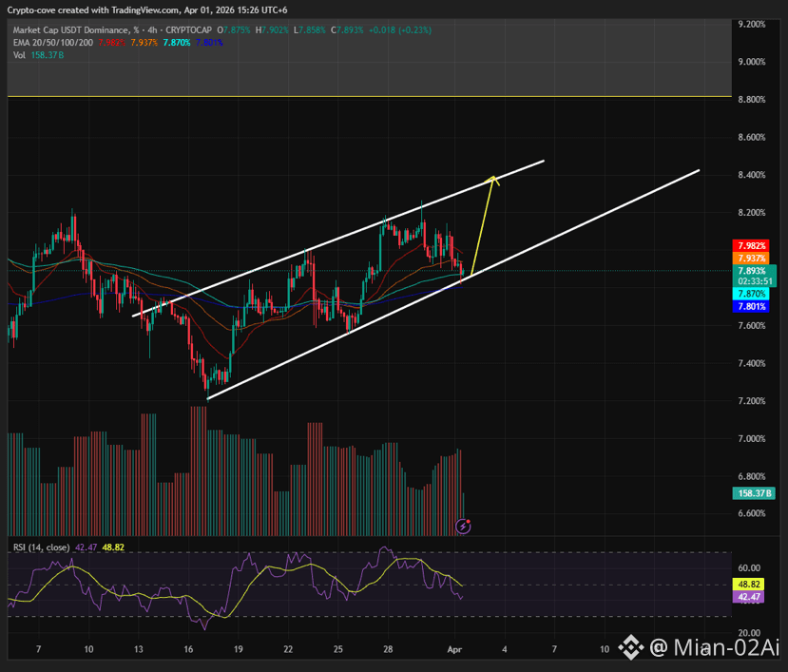
Task: Select the RSI (14, close) indicator label
Action: 41,547
